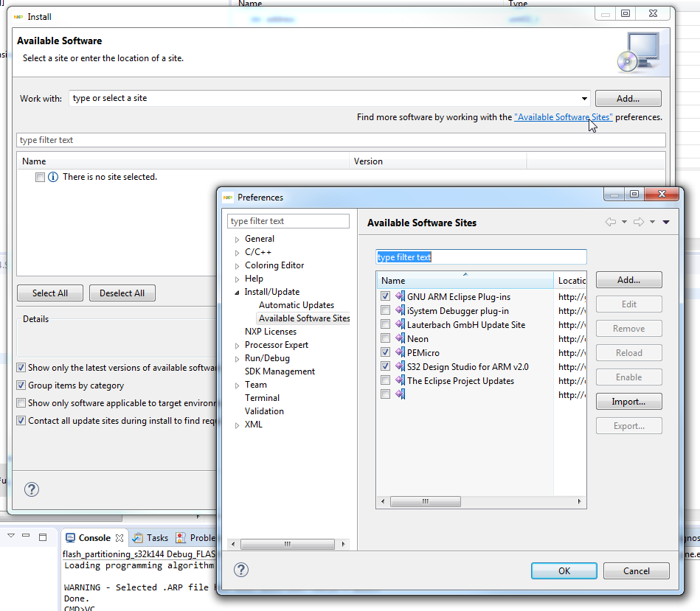Open SDK Management preference page

tap(280, 371)
